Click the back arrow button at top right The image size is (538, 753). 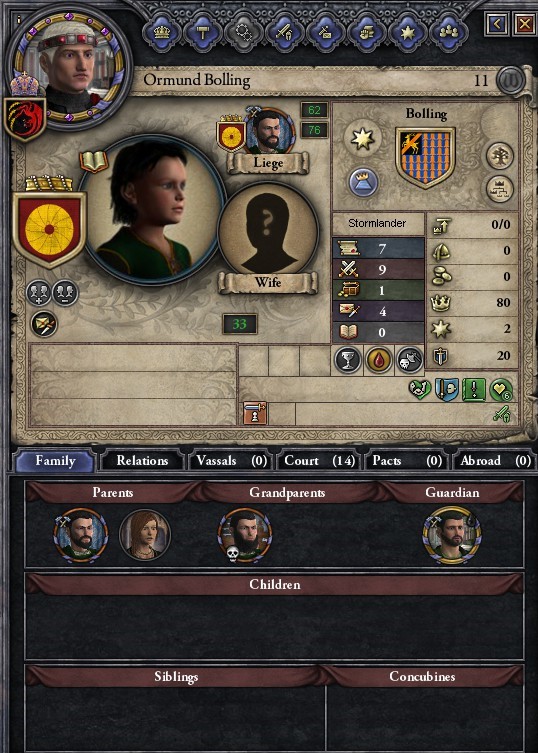click(496, 24)
